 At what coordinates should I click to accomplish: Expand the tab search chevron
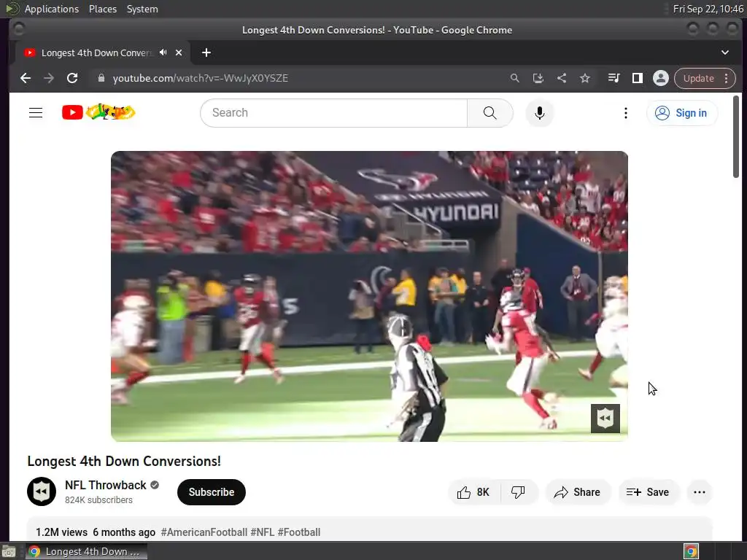click(x=724, y=52)
